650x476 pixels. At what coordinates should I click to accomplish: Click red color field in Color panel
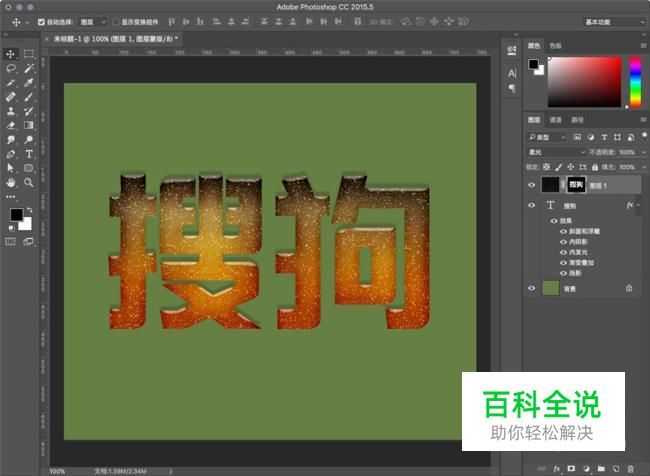pos(585,82)
